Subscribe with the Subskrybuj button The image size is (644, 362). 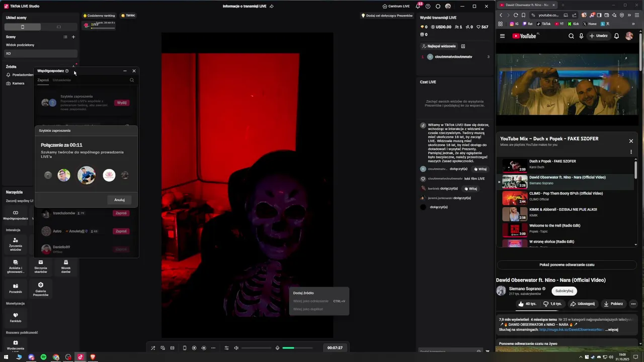[564, 291]
